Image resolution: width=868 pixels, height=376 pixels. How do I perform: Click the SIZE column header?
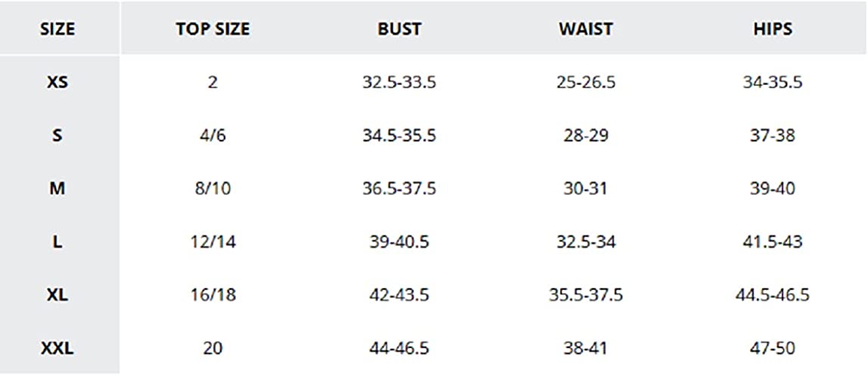click(x=57, y=30)
